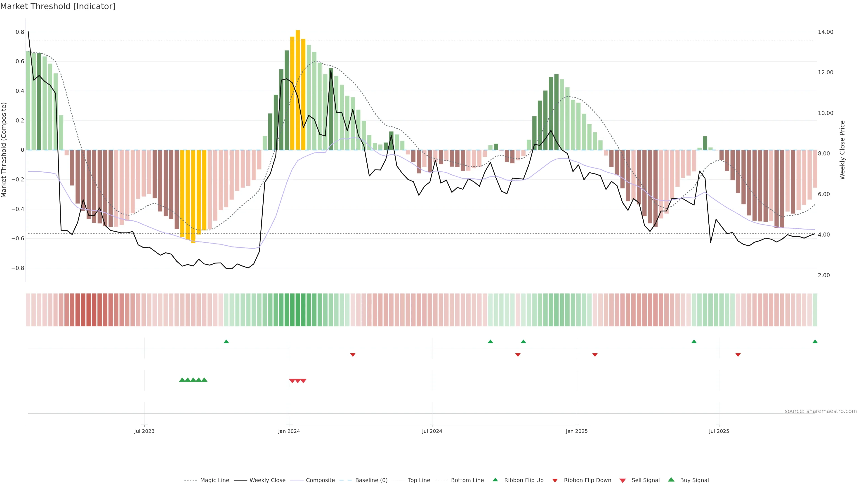The height and width of the screenshot is (488, 868).
Task: Click the Buy Signal legend triangle icon
Action: pyautogui.click(x=671, y=480)
